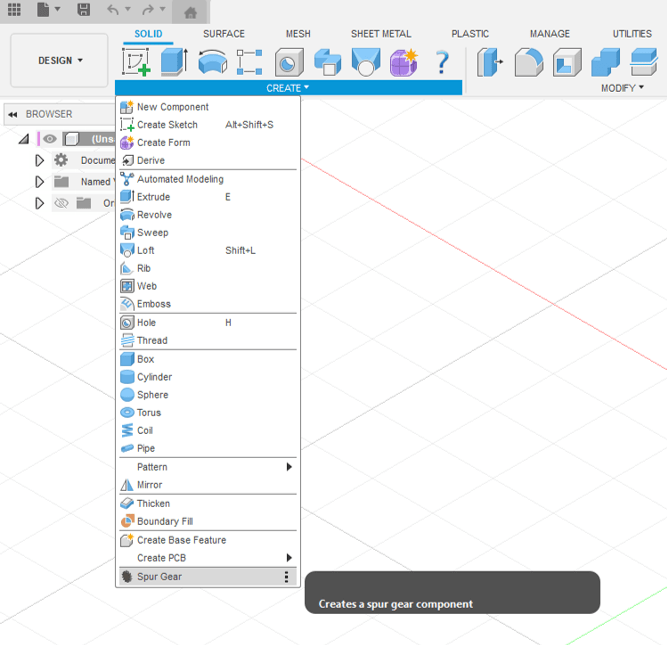667x645 pixels.
Task: Toggle visibility eye of the root component
Action: [50, 139]
